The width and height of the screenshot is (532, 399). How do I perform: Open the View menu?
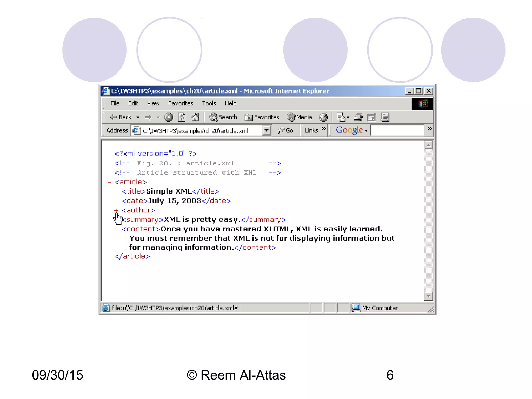tap(153, 103)
